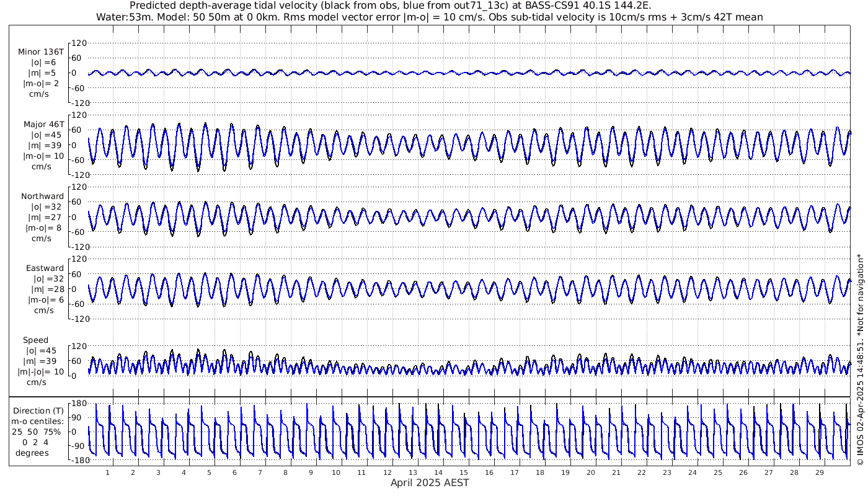Click the "April 2025 AEST" axis title
This screenshot has height=496, width=868.
tap(430, 483)
